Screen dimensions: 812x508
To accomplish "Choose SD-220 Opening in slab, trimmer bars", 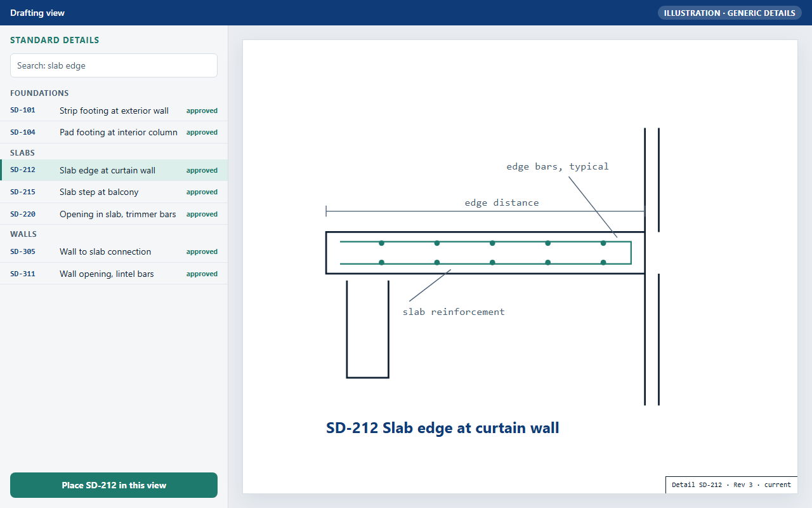I will tap(114, 214).
